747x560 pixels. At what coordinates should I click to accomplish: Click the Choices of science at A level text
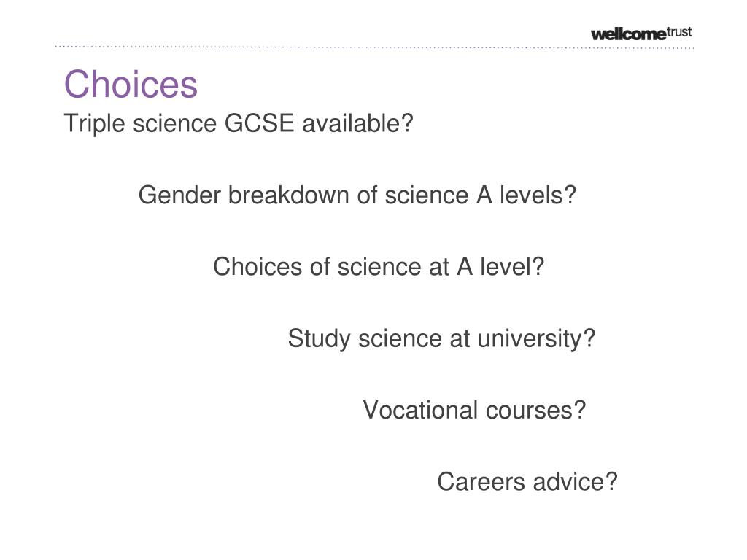(x=379, y=267)
